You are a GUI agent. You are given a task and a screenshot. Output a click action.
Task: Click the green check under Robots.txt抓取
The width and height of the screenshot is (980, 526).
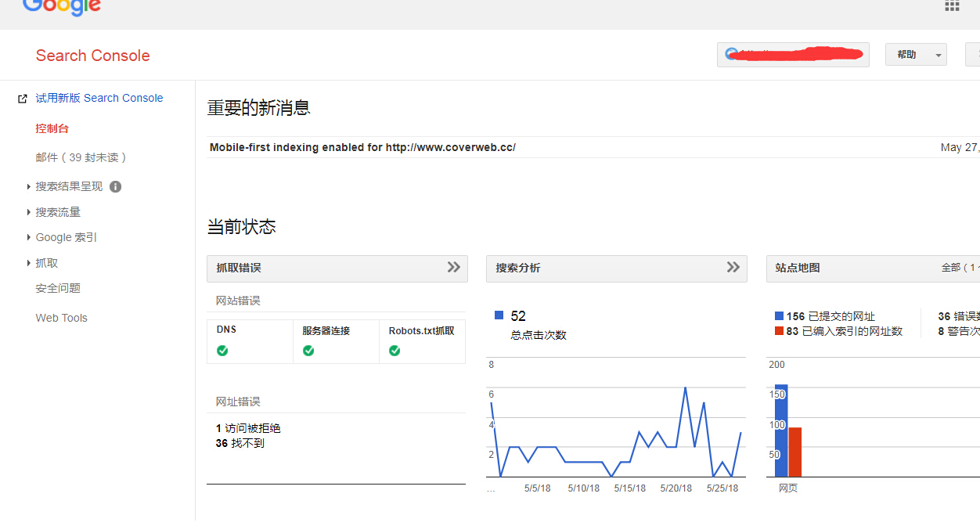tap(395, 351)
